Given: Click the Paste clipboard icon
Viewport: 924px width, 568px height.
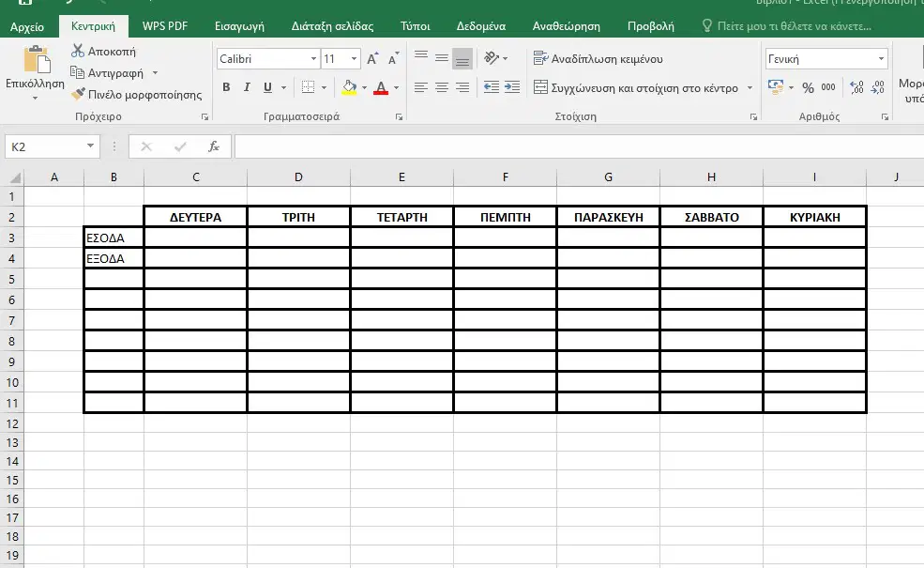Looking at the screenshot, I should click(36, 61).
